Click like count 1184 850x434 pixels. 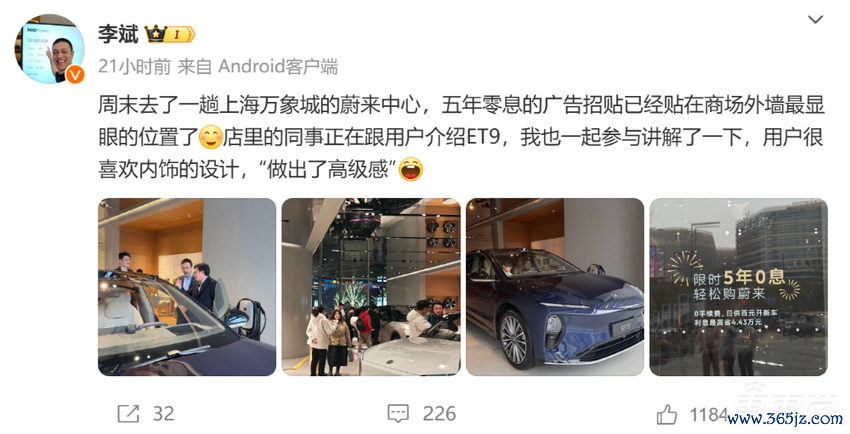click(x=708, y=414)
